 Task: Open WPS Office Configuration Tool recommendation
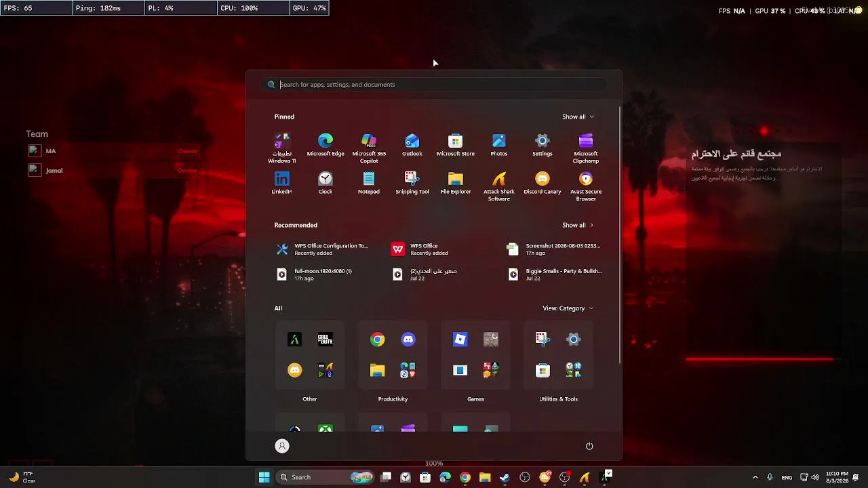click(323, 249)
